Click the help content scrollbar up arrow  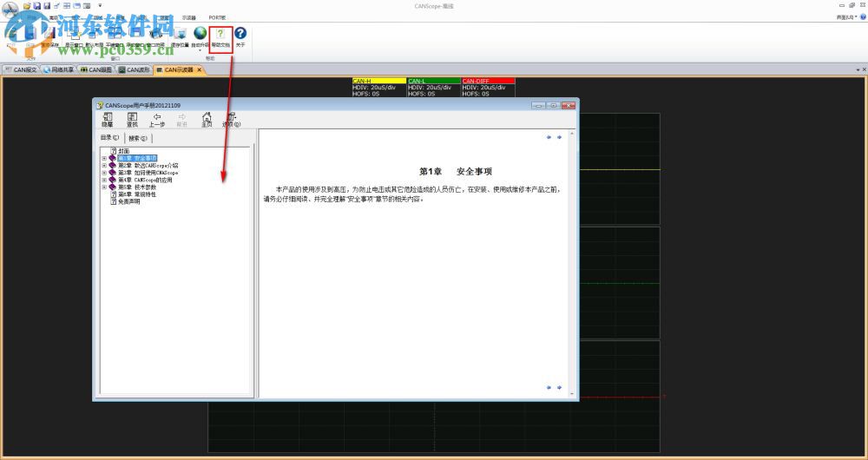(572, 134)
